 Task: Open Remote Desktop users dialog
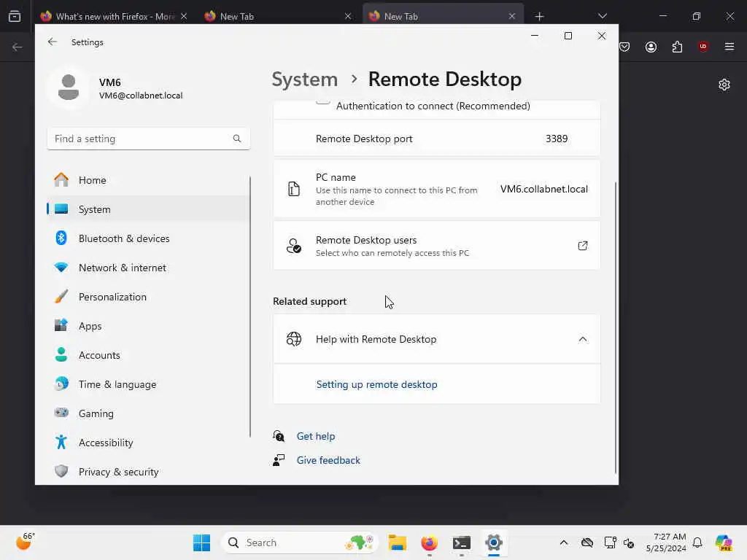point(436,246)
